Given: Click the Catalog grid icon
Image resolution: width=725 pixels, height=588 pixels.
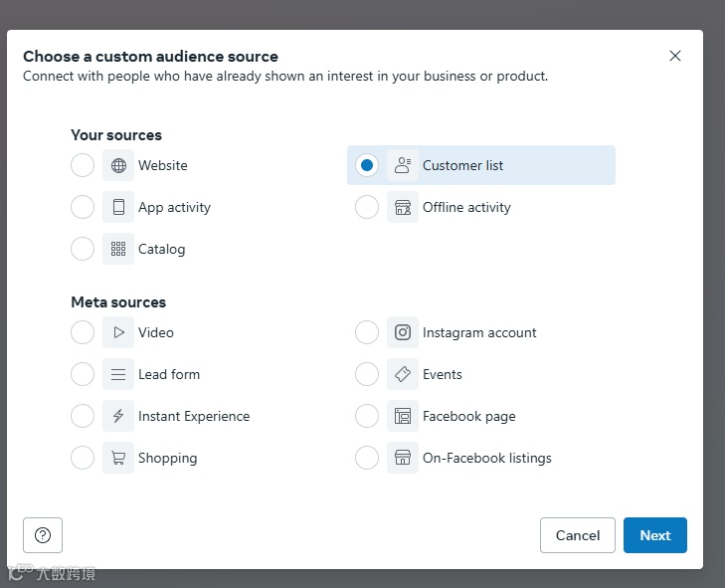Looking at the screenshot, I should (x=118, y=250).
